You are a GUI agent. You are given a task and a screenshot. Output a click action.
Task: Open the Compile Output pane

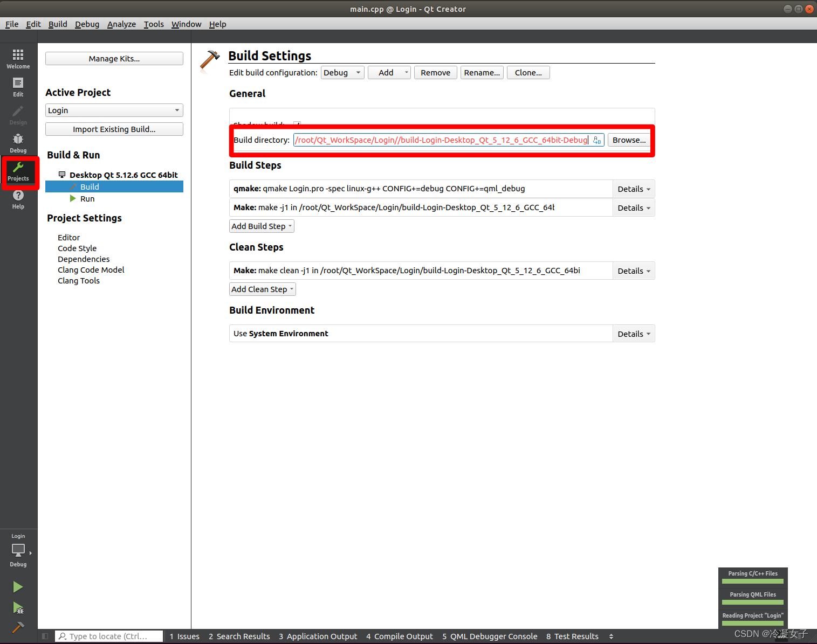(x=400, y=636)
